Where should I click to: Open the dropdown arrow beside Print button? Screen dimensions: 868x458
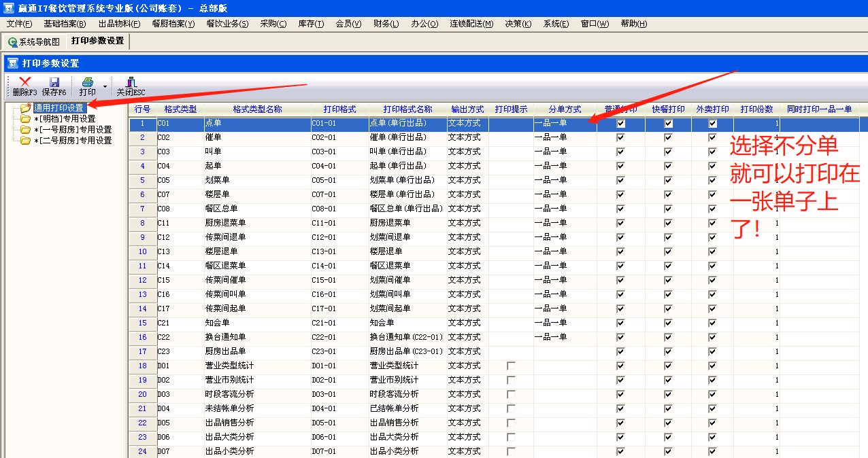tap(105, 87)
